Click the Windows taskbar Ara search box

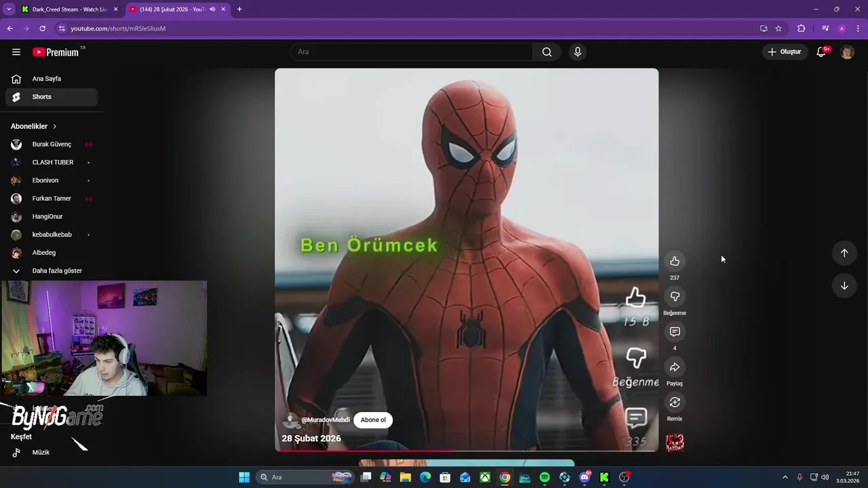pos(305,477)
